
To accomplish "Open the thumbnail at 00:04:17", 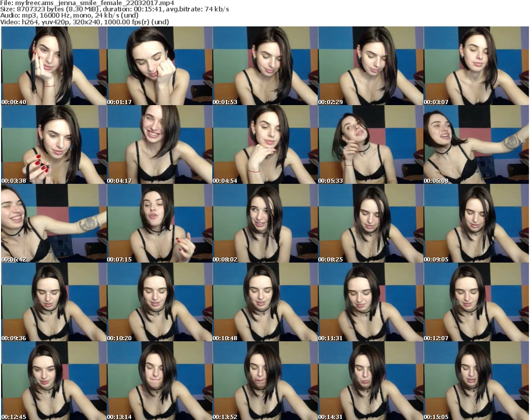I will point(159,144).
